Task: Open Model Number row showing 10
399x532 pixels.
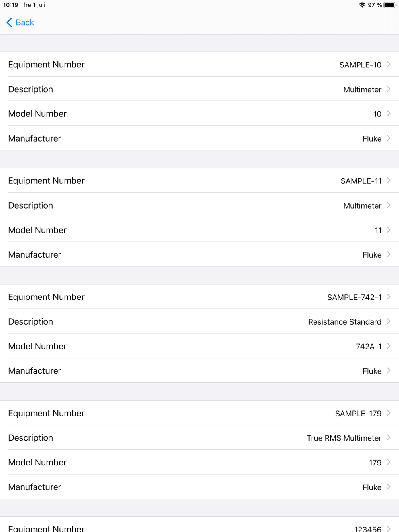Action: (199, 114)
